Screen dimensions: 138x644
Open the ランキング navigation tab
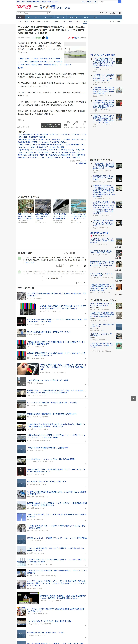[86, 17]
